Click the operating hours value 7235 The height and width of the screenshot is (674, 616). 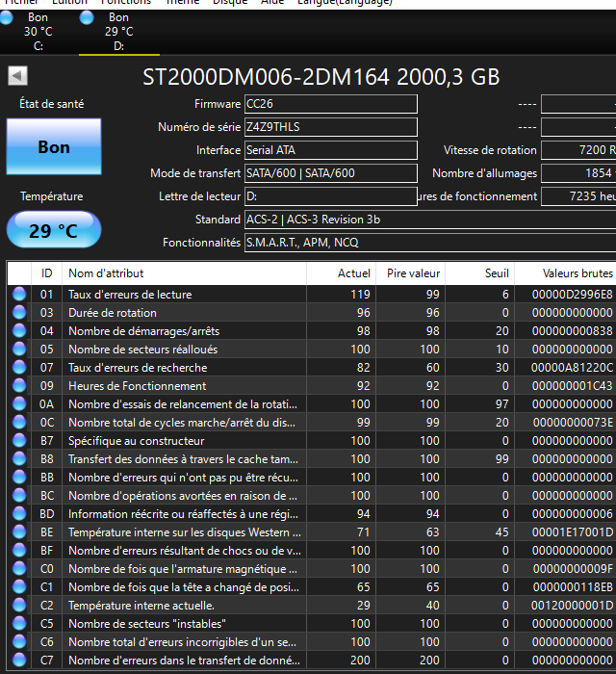(x=578, y=196)
